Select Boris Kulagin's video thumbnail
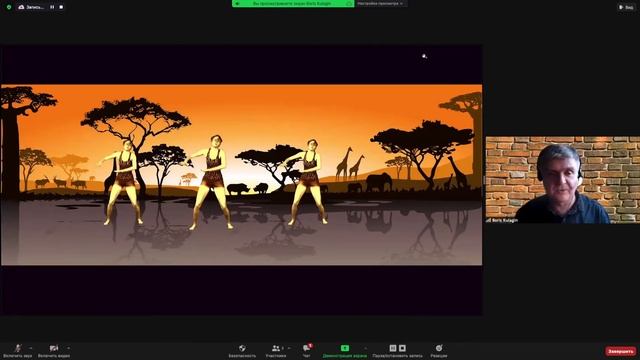Image resolution: width=640 pixels, height=360 pixels. (562, 180)
